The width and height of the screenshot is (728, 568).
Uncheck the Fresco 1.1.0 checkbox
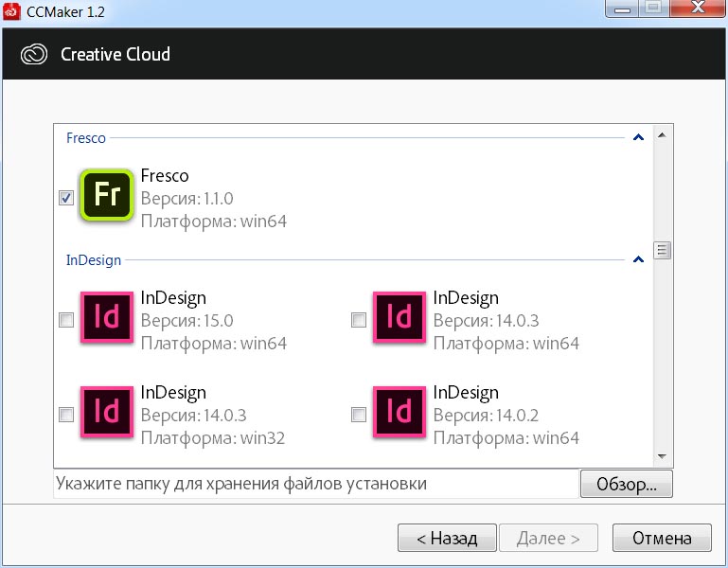pos(66,198)
